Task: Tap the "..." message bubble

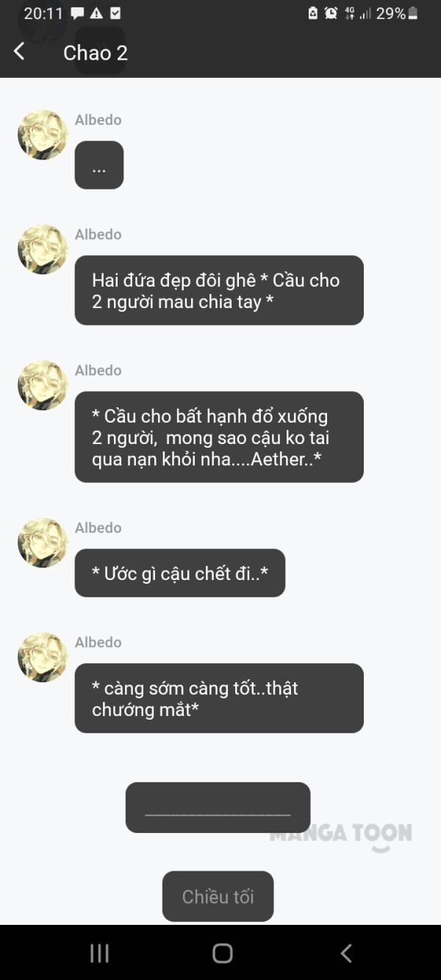Action: [x=99, y=165]
